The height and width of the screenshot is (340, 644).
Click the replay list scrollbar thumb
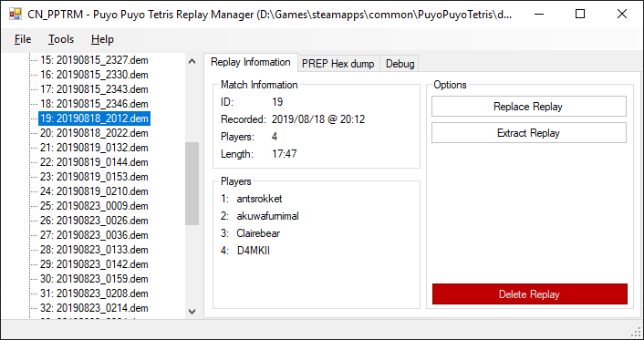coord(192,183)
